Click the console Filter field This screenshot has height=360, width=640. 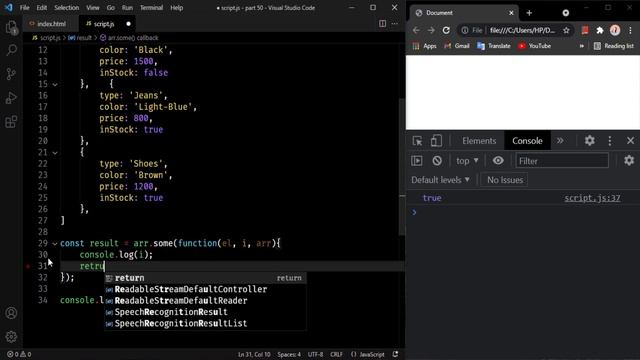pyautogui.click(x=562, y=161)
